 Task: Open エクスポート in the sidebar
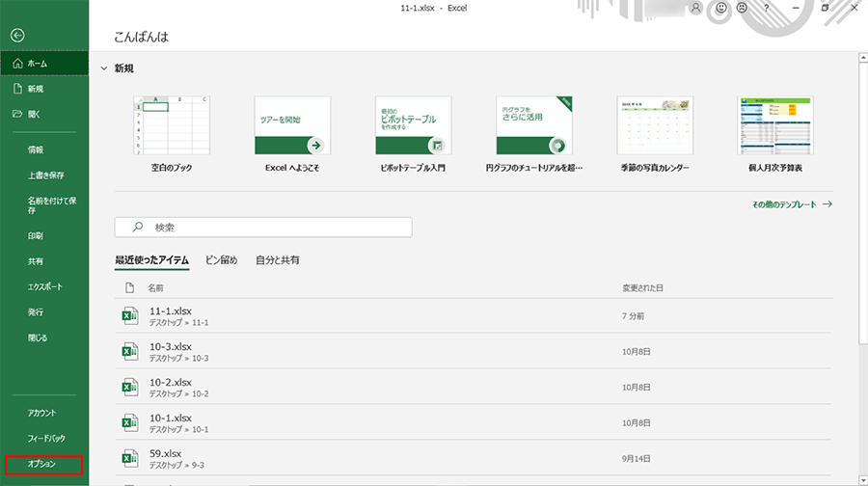coord(44,286)
